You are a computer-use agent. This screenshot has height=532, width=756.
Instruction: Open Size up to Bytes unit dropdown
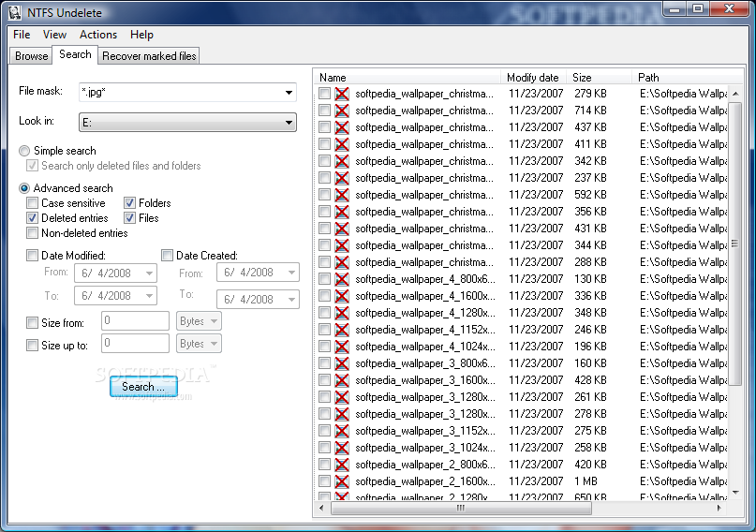pyautogui.click(x=199, y=344)
